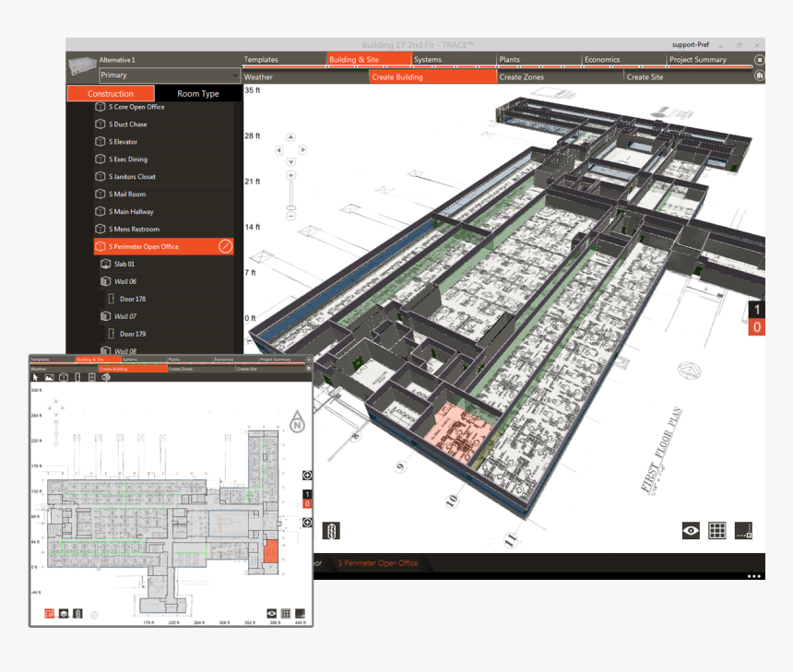The width and height of the screenshot is (793, 672).
Task: Click upper add-level plus button in inset window
Action: (x=307, y=476)
